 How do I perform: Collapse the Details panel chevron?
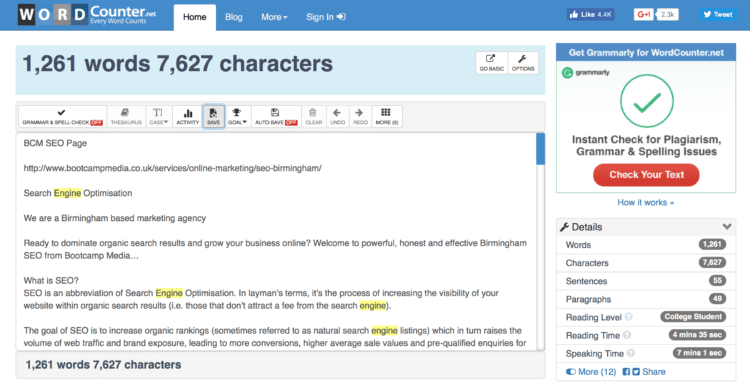727,227
